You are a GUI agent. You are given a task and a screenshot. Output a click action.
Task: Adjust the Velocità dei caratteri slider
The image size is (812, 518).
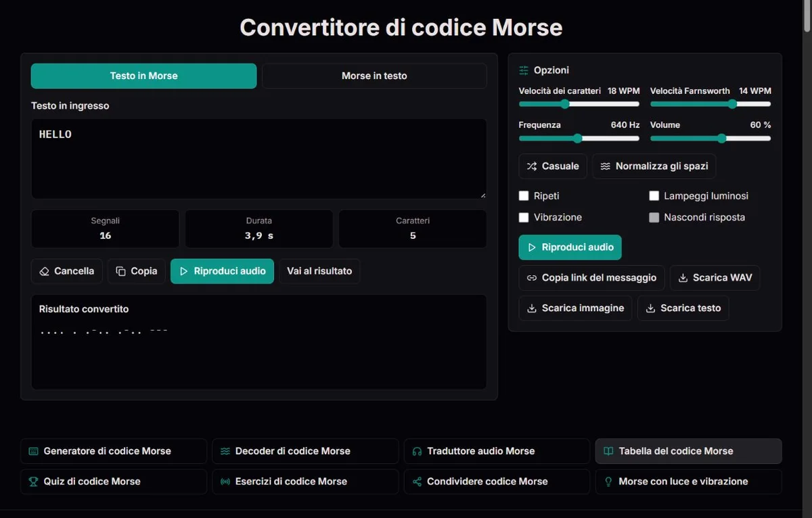coord(579,104)
